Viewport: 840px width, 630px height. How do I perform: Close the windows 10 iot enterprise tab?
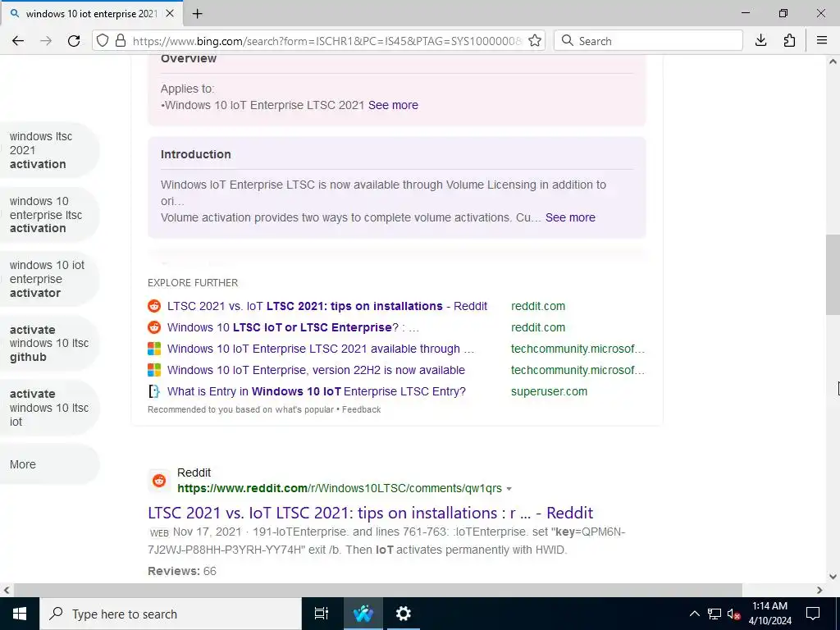[x=170, y=14]
